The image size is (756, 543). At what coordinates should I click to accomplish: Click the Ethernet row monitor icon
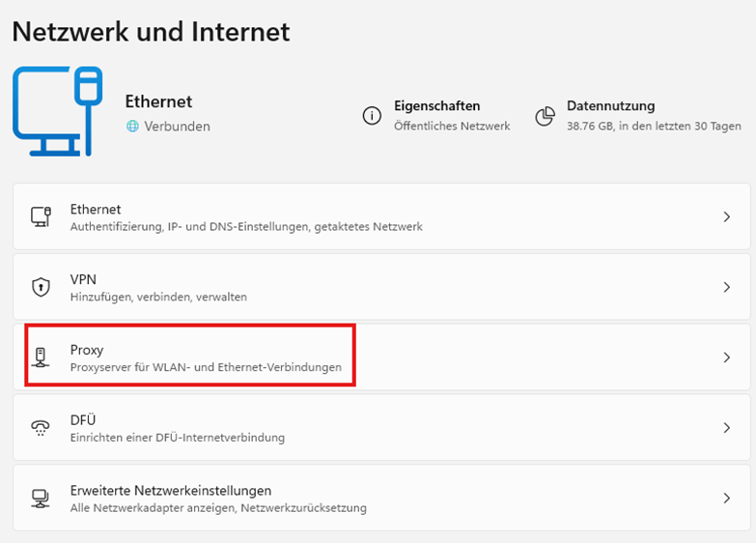[41, 217]
